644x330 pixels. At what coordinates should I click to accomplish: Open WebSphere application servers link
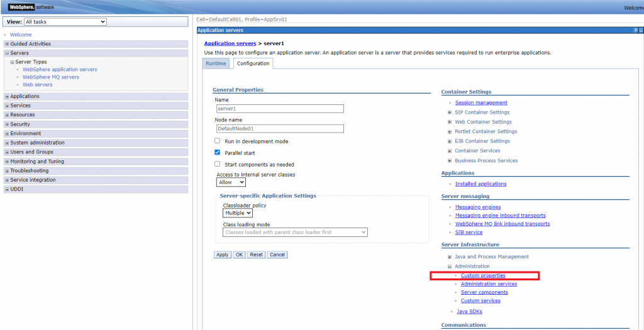(x=60, y=69)
